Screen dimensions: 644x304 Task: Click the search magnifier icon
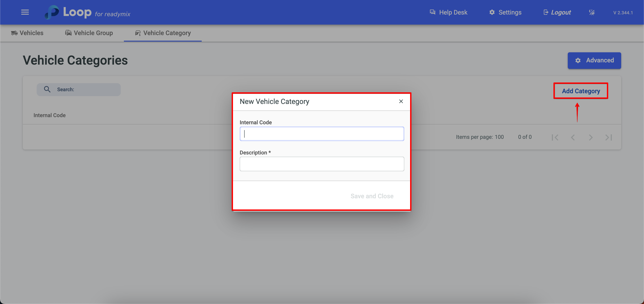[x=47, y=89]
